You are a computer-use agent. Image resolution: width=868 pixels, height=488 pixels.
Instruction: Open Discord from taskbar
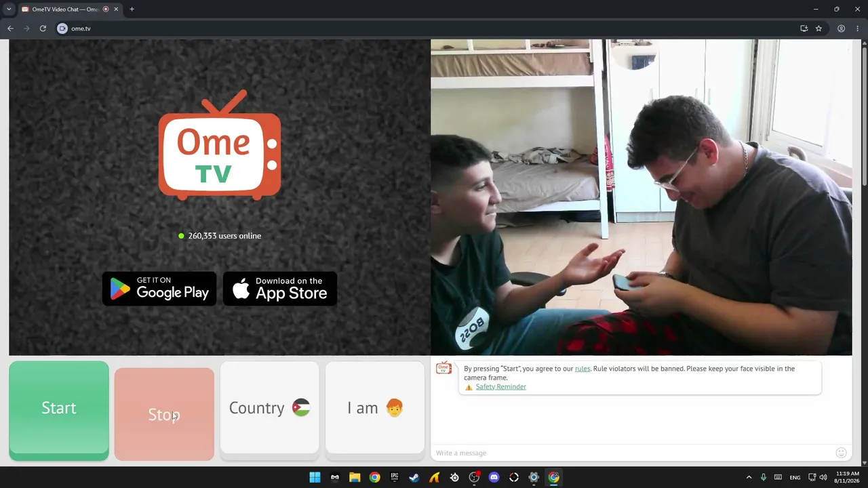click(x=494, y=477)
